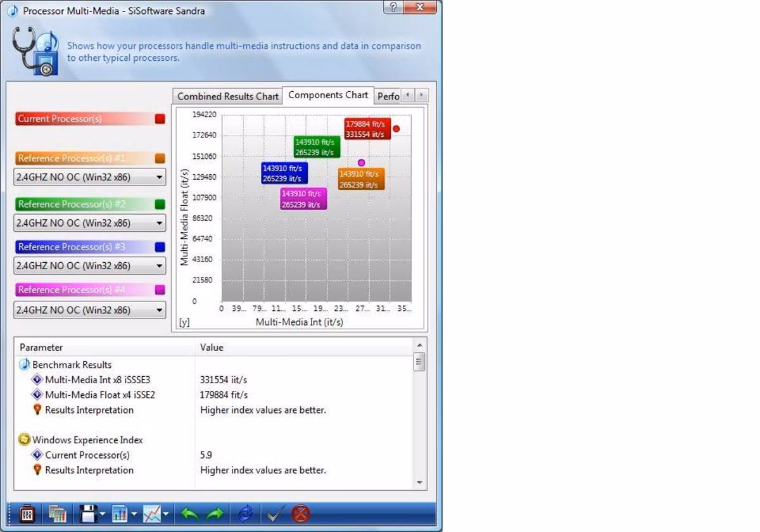Click the line graph icon

[x=152, y=514]
